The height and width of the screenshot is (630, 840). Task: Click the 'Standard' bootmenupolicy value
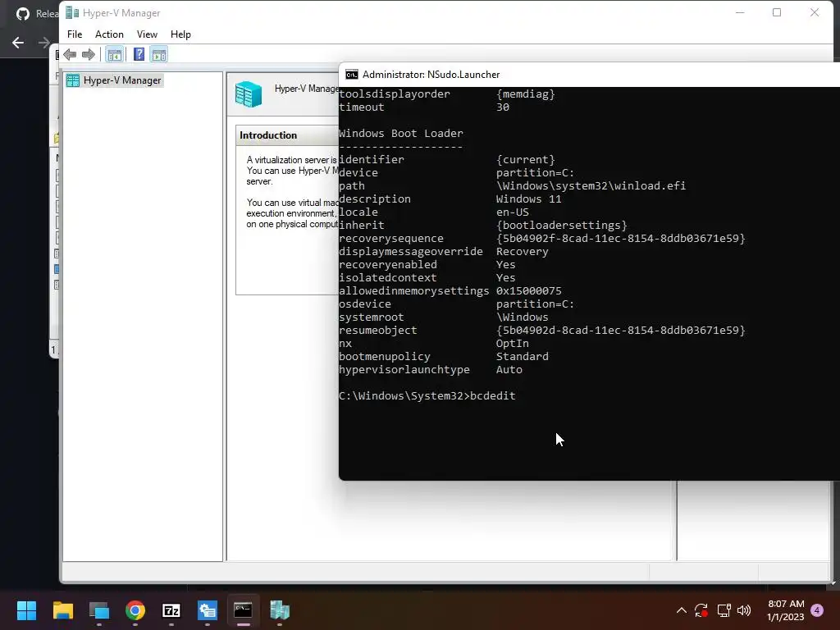click(x=523, y=357)
